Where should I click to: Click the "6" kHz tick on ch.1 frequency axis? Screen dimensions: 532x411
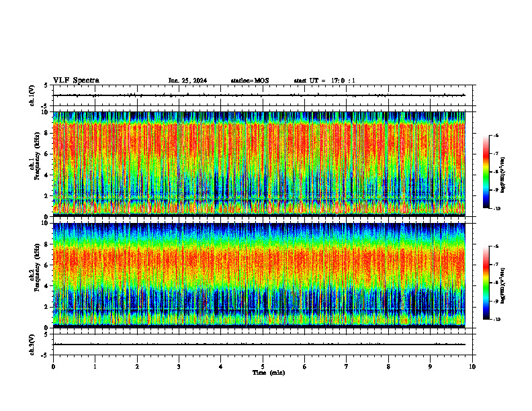(47, 154)
